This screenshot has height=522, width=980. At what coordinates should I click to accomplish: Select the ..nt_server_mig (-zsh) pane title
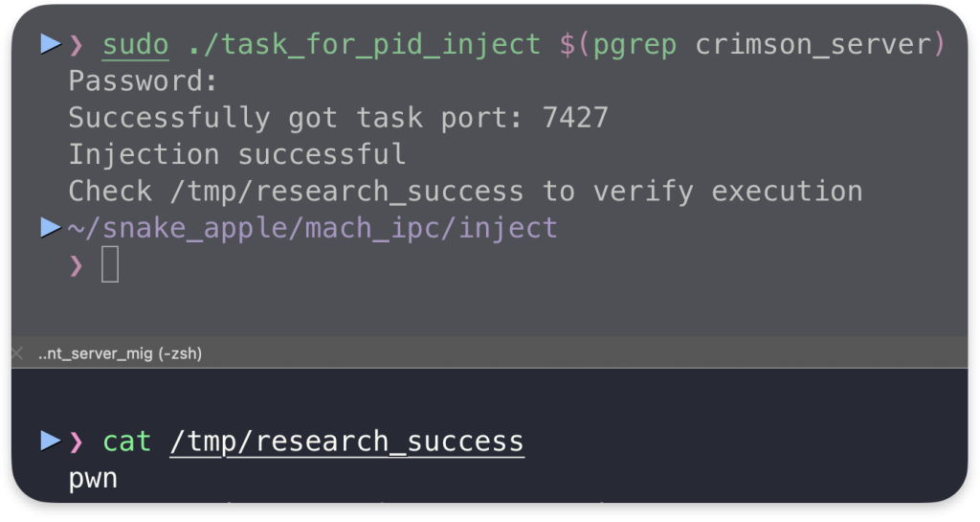[x=120, y=353]
